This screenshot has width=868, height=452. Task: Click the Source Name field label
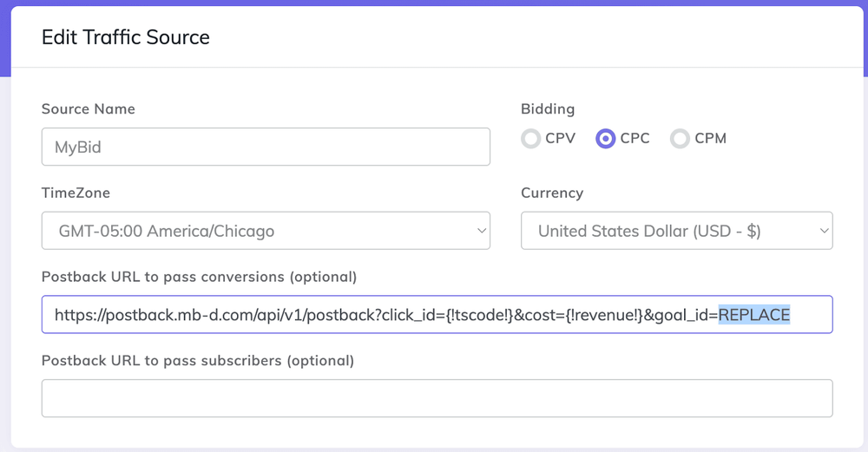tap(89, 109)
